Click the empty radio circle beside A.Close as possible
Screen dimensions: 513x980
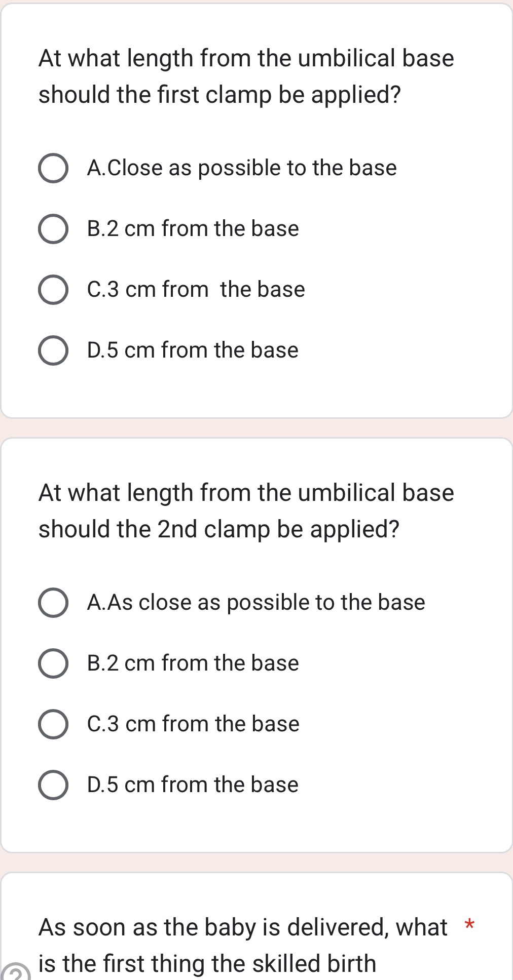click(53, 168)
